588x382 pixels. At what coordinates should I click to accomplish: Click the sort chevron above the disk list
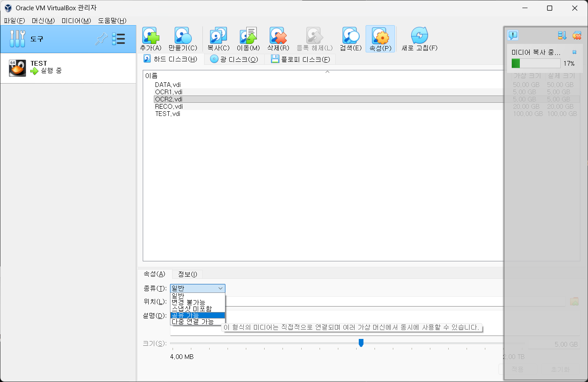click(327, 72)
